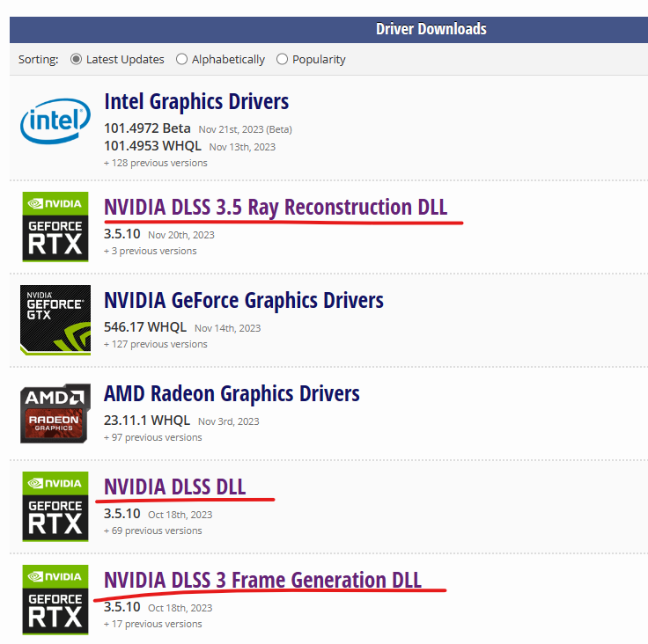Show Frame Generation's 17 previous versions
This screenshot has height=644, width=648.
[153, 624]
